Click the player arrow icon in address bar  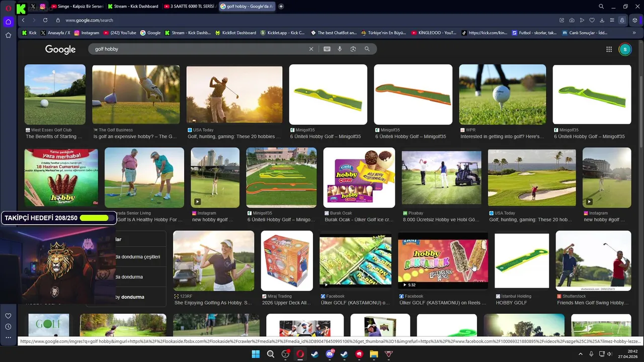[x=582, y=20]
